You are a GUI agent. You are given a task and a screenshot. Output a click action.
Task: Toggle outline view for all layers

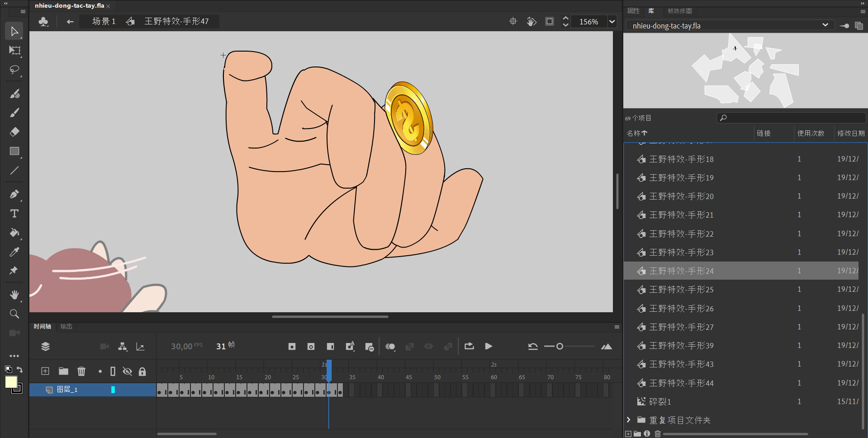113,371
